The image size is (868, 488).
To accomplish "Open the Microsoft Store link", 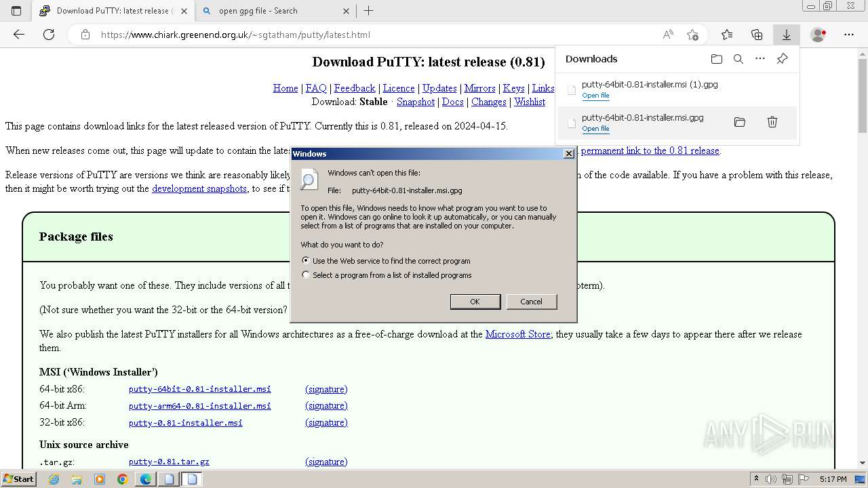I will point(518,334).
